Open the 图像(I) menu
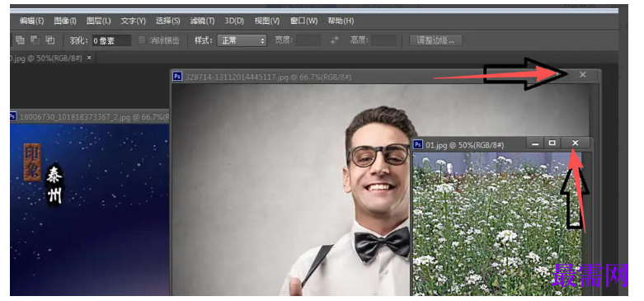This screenshot has width=644, height=301. point(65,21)
